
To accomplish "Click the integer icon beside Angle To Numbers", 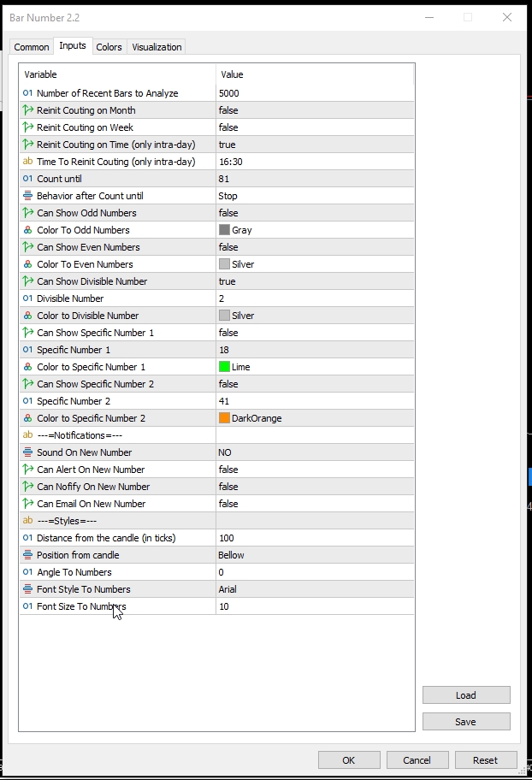I will tap(27, 572).
